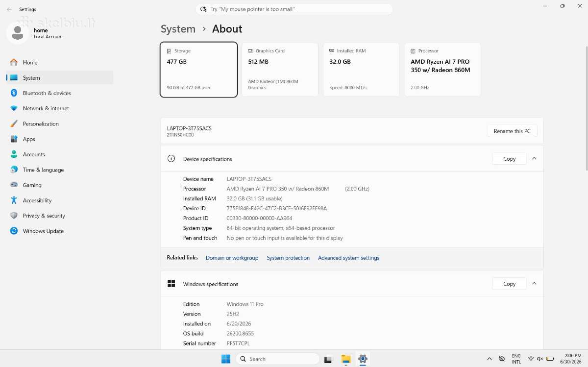The height and width of the screenshot is (367, 588).
Task: Click the vertical scrollbar of the settings page
Action: [x=586, y=108]
